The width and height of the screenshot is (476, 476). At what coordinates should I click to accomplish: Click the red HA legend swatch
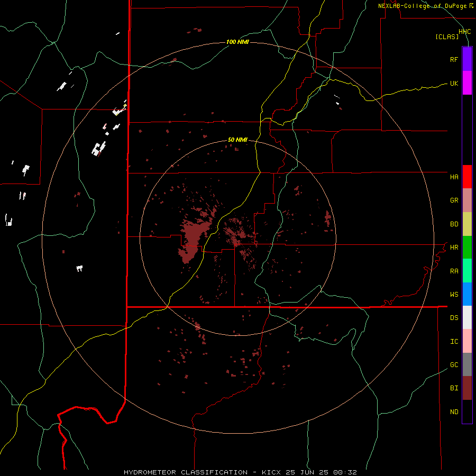click(467, 177)
